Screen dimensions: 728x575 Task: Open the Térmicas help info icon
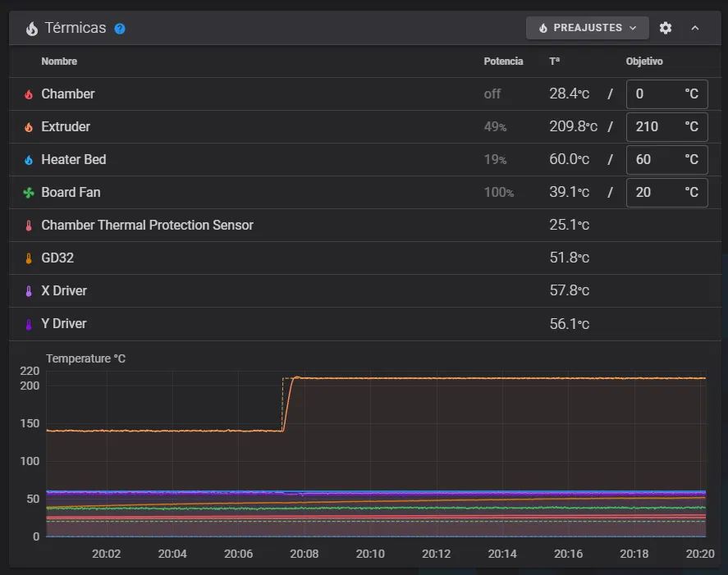pos(120,29)
